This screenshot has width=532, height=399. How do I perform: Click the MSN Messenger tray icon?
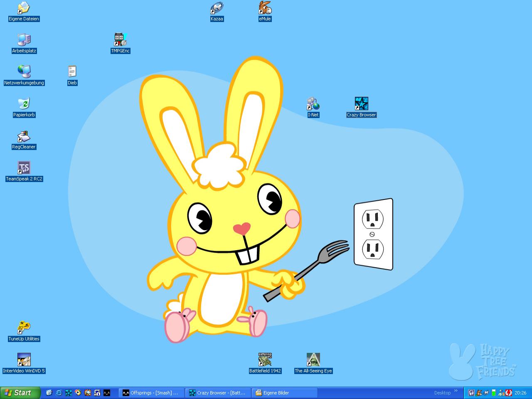point(501,393)
